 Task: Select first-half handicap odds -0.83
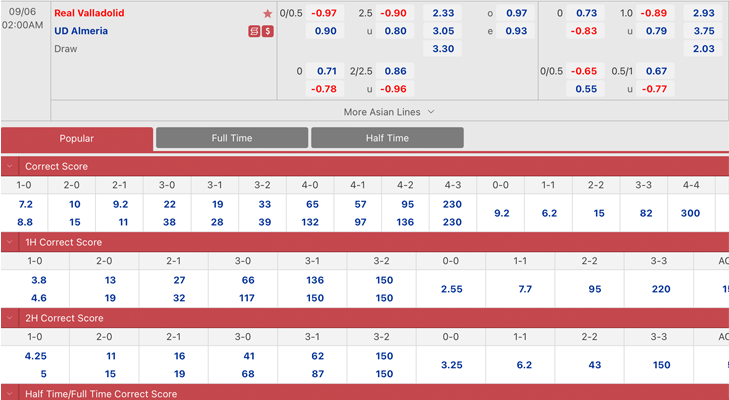pyautogui.click(x=585, y=31)
